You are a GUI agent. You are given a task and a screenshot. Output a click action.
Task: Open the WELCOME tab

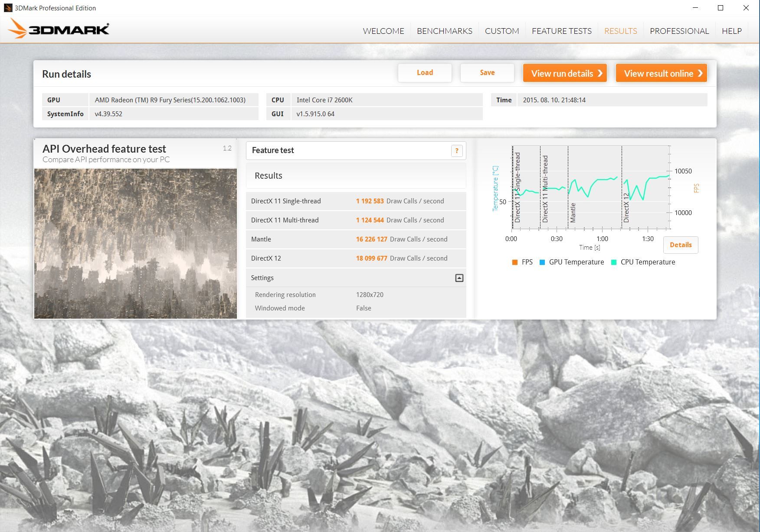point(383,31)
